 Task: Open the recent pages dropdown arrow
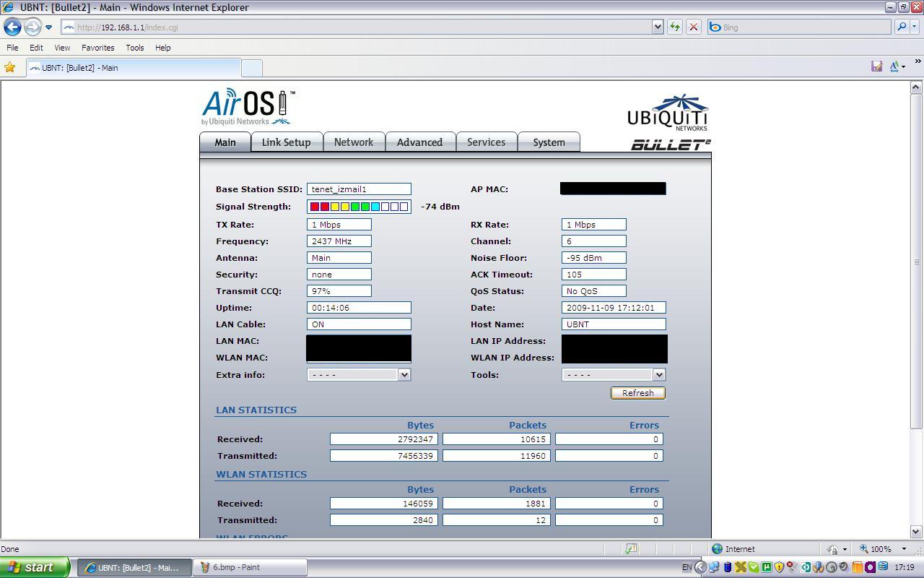pyautogui.click(x=48, y=27)
